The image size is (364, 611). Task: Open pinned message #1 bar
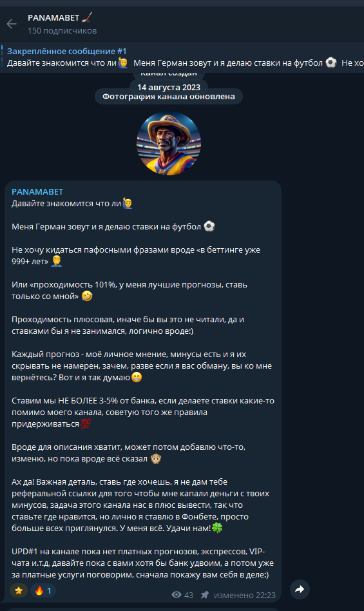(x=182, y=57)
